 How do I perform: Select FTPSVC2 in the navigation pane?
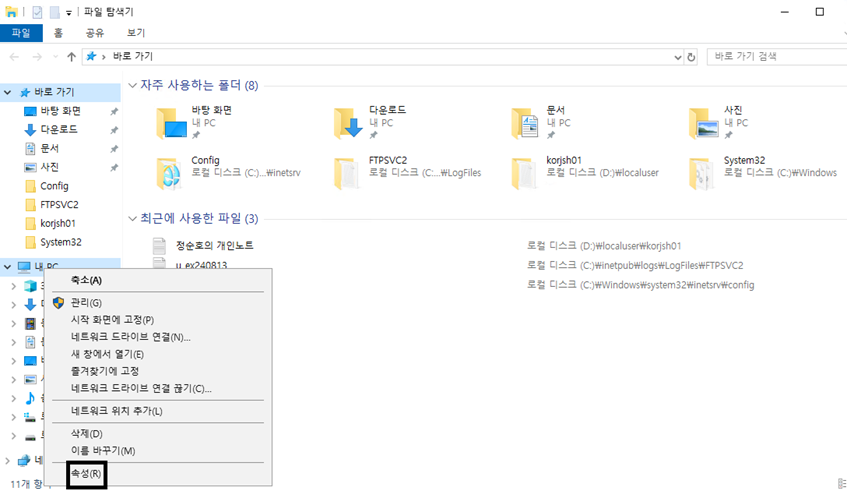coord(59,204)
